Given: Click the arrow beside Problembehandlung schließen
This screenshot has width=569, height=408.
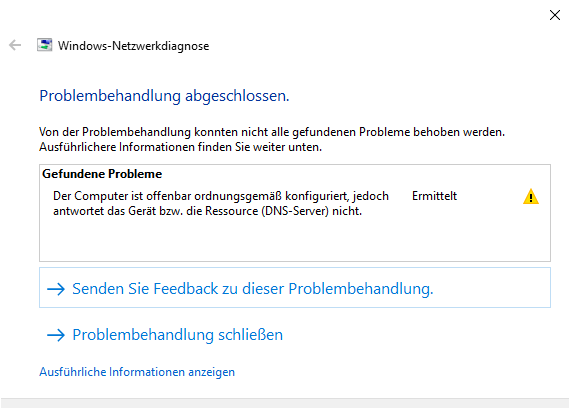Looking at the screenshot, I should (56, 335).
